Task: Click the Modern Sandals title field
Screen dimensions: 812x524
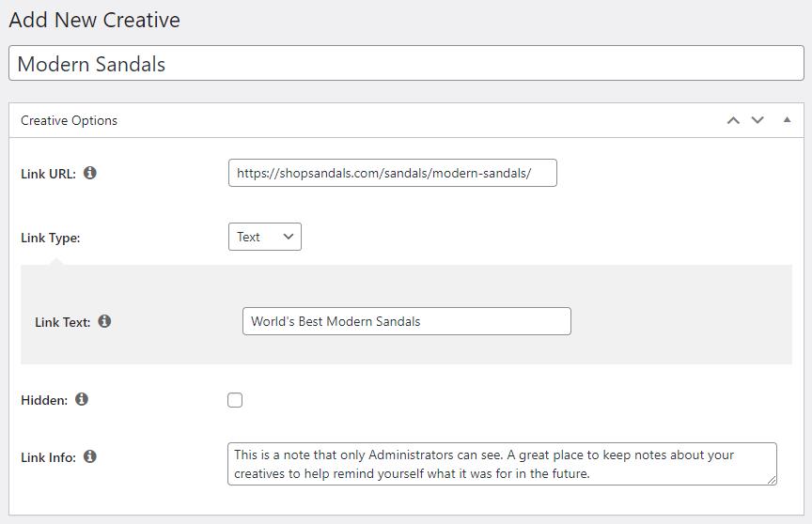Action: (406, 64)
